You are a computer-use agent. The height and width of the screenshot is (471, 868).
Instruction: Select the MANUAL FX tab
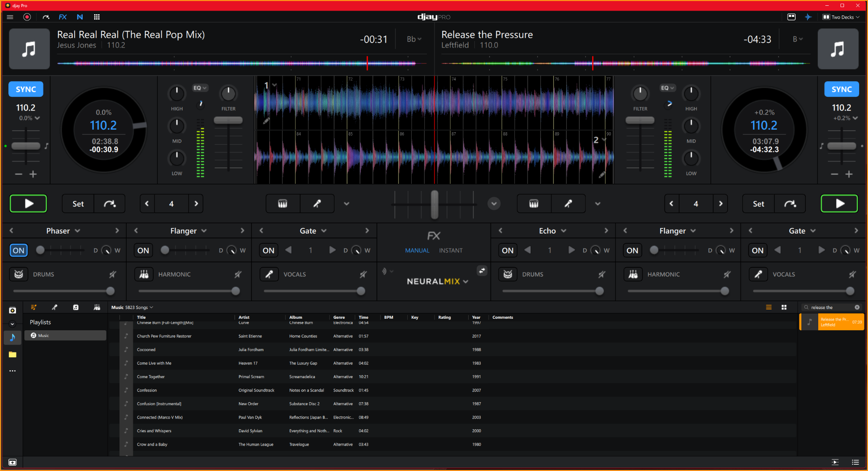click(417, 250)
